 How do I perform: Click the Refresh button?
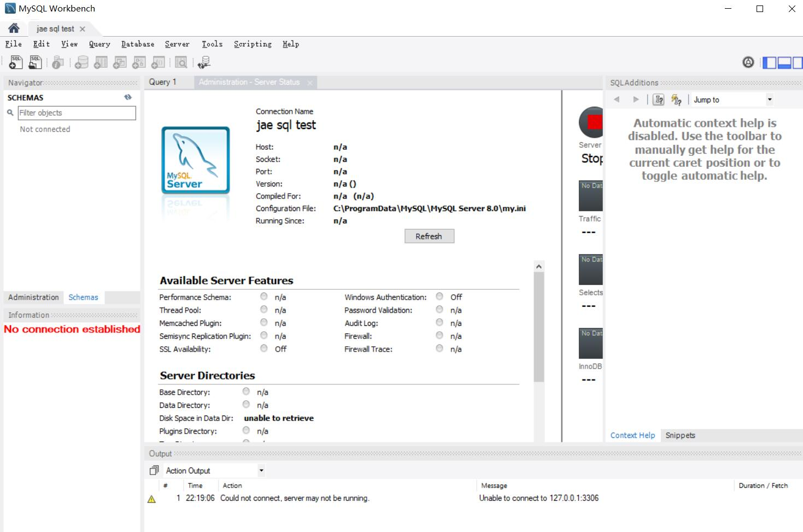click(429, 236)
